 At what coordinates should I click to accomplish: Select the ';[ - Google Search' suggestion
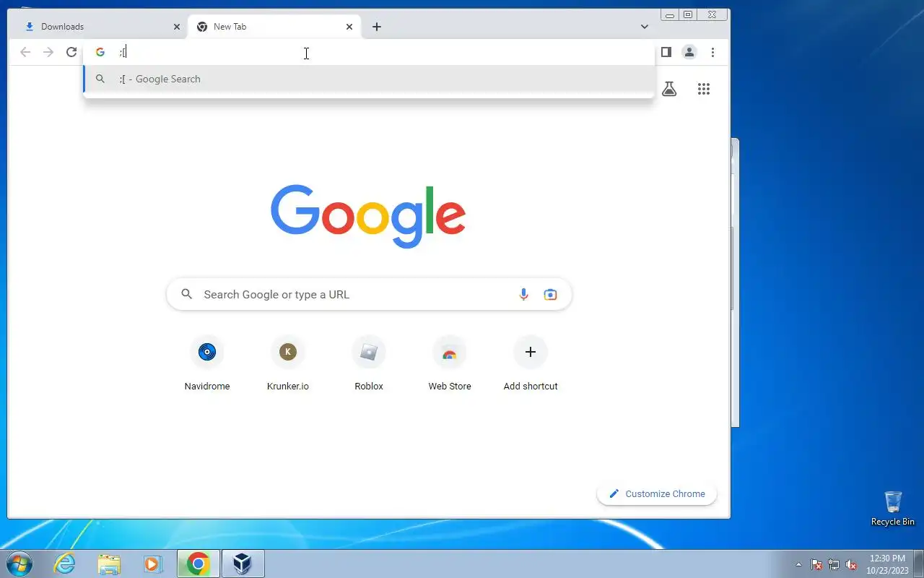369,79
